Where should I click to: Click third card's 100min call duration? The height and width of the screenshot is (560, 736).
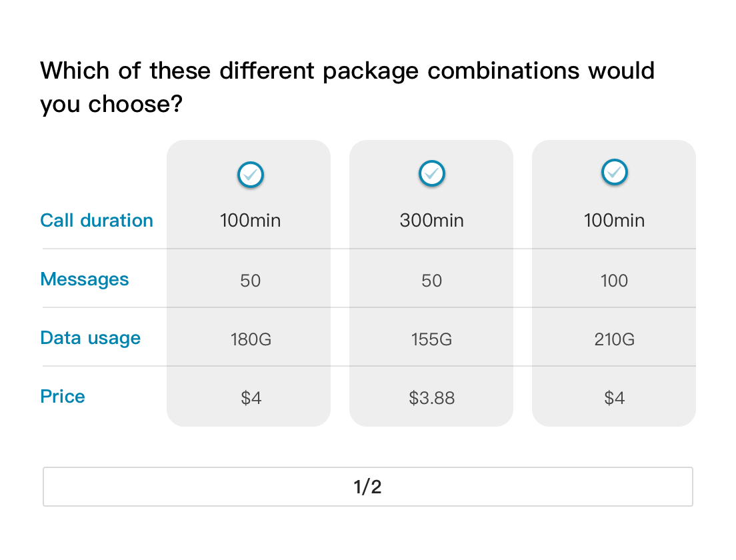pyautogui.click(x=614, y=221)
